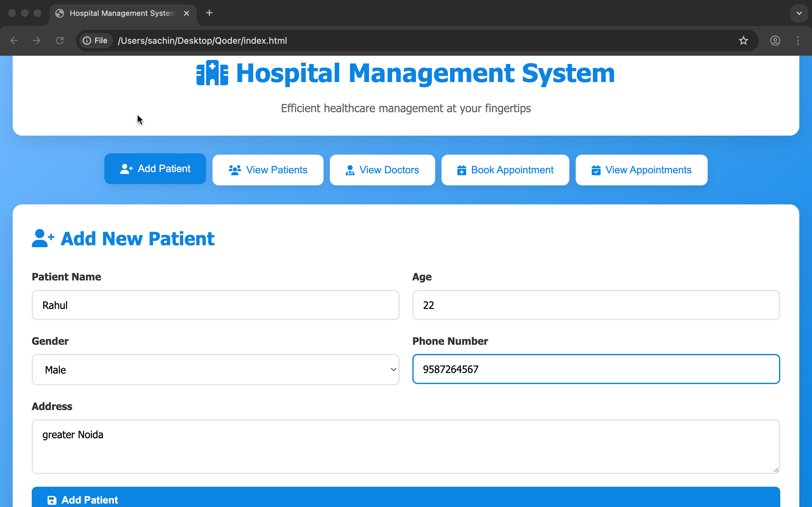
Task: Open the browser profile icon
Action: [775, 41]
